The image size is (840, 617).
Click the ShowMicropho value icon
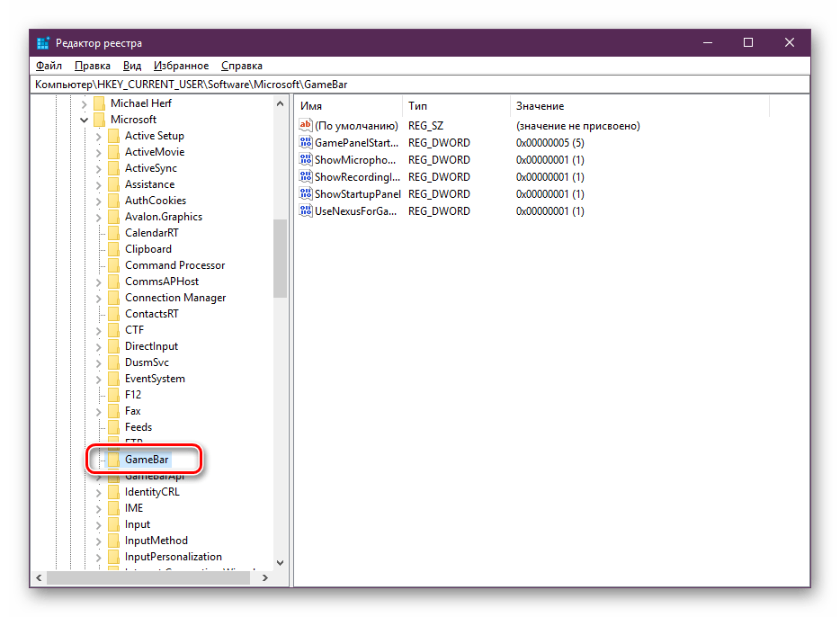[306, 160]
